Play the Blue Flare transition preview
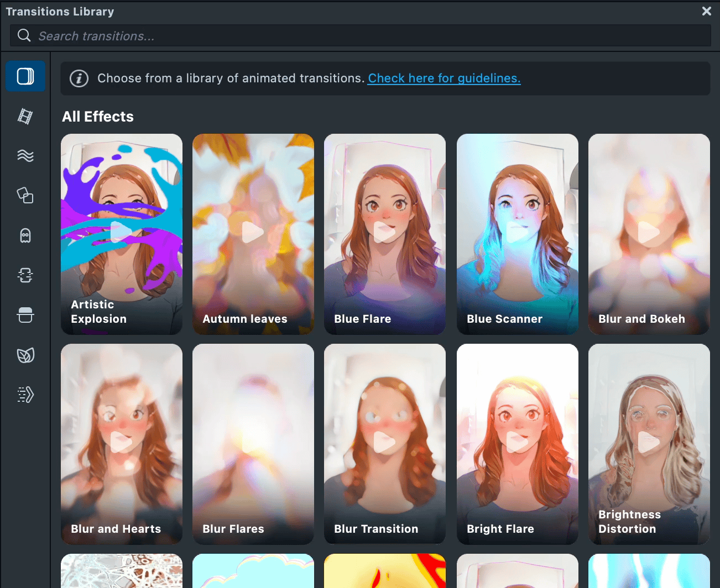This screenshot has width=720, height=588. (x=384, y=232)
